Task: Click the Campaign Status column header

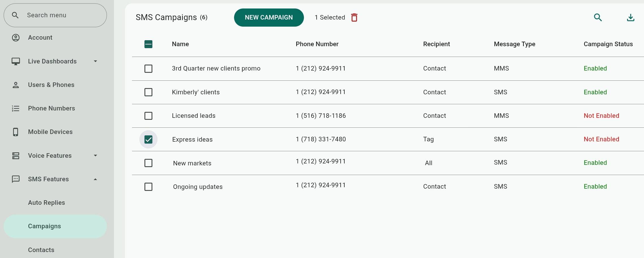Action: [608, 44]
